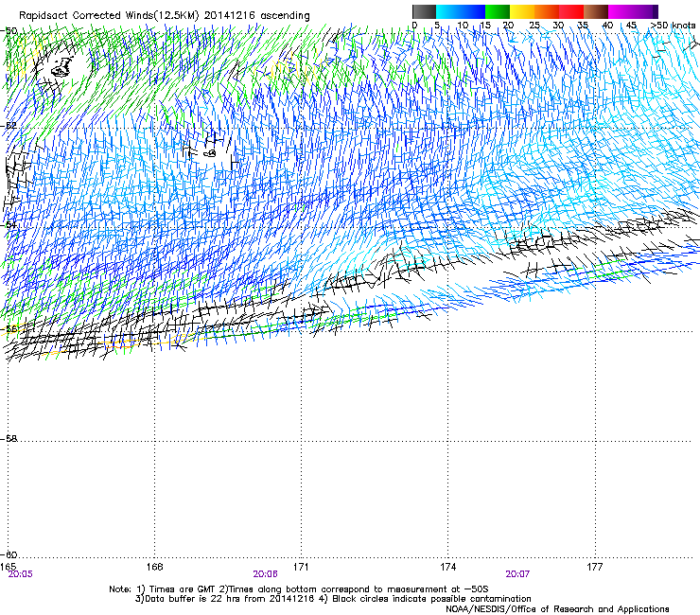Click the longitude label '171'
Image resolution: width=700 pixels, height=615 pixels.
(301, 567)
